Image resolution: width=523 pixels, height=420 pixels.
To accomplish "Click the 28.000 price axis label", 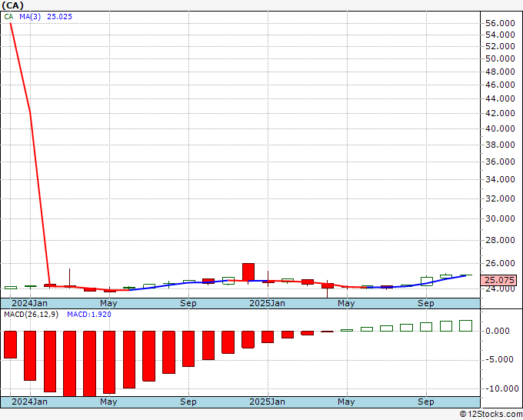I will (500, 240).
